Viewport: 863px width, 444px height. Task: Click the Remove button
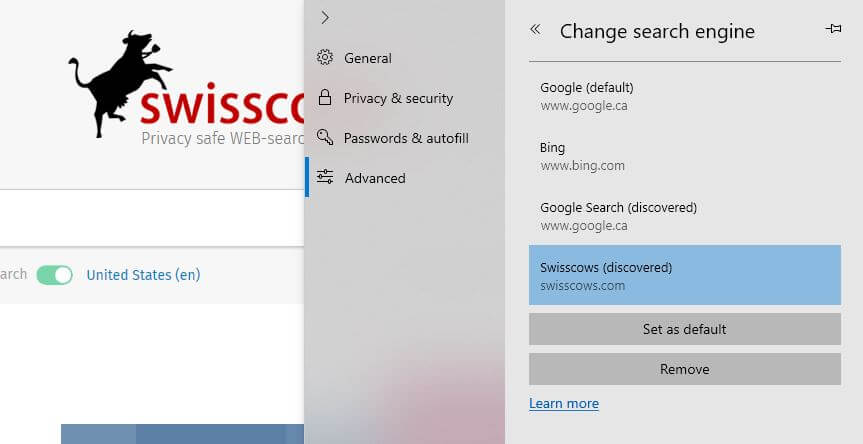[685, 369]
